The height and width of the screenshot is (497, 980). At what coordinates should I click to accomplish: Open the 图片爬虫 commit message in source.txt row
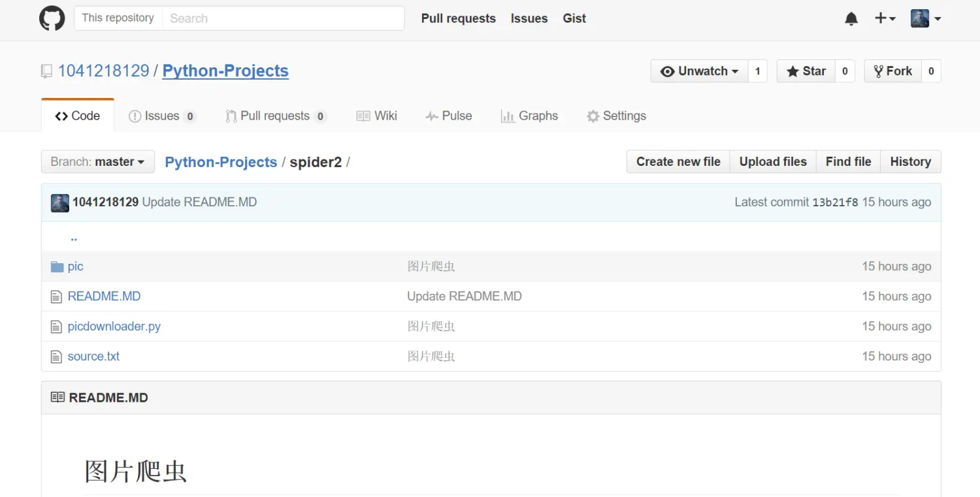[x=431, y=356]
